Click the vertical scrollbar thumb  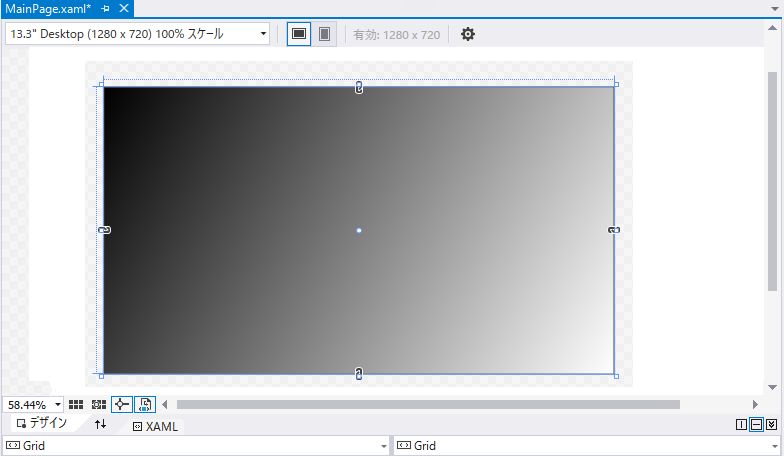772,180
